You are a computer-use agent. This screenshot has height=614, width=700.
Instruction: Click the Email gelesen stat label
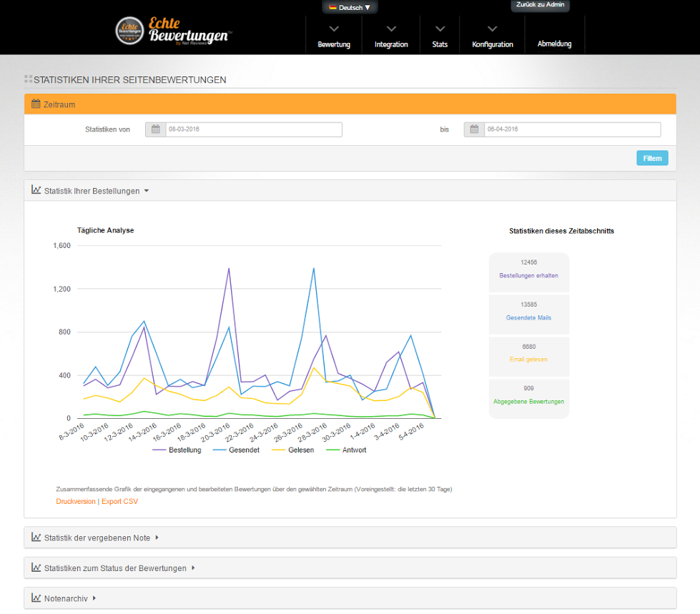coord(528,360)
